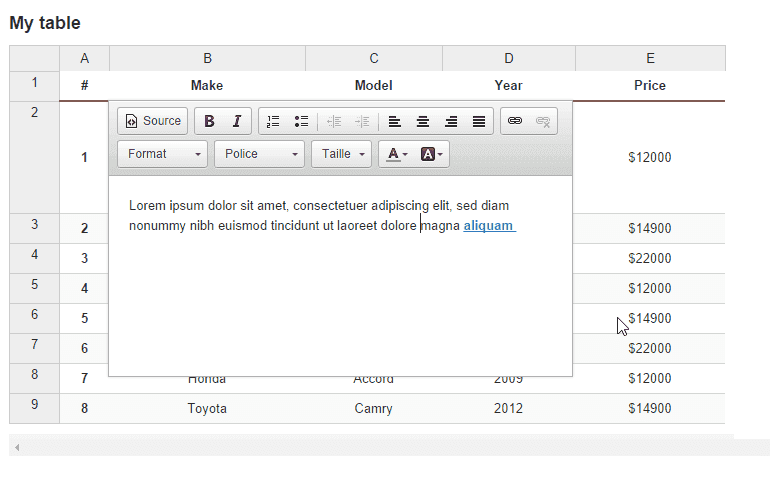
Task: Select column A header
Action: click(x=84, y=58)
